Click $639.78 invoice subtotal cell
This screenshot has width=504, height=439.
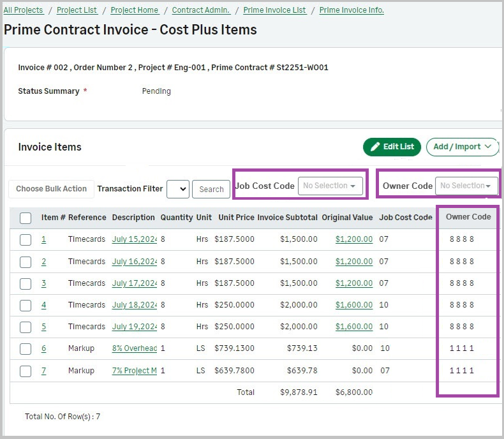click(x=302, y=371)
